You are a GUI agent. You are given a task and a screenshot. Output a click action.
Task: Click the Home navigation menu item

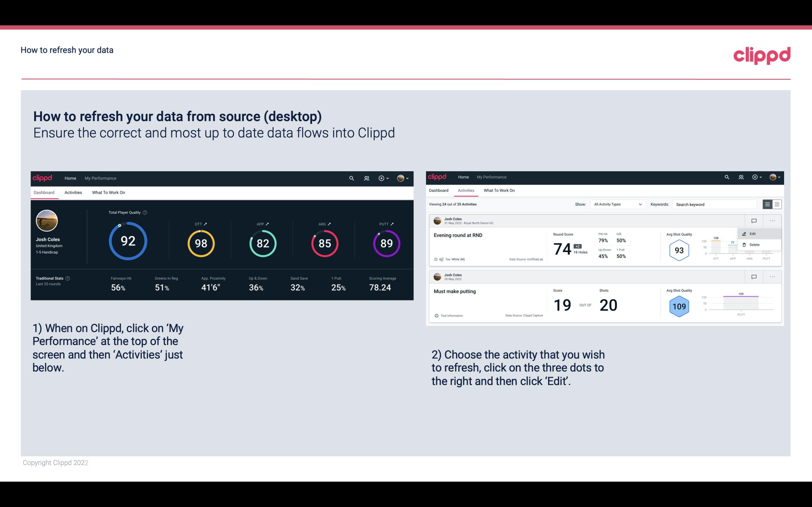click(70, 177)
